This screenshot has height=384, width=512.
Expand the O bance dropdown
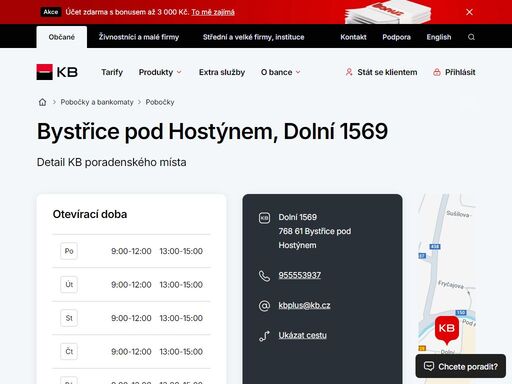(280, 72)
